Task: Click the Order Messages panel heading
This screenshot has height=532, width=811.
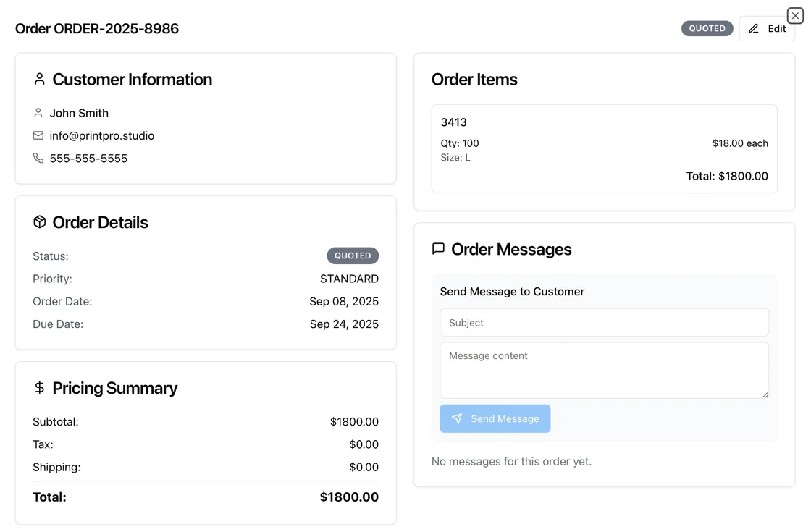Action: [511, 249]
